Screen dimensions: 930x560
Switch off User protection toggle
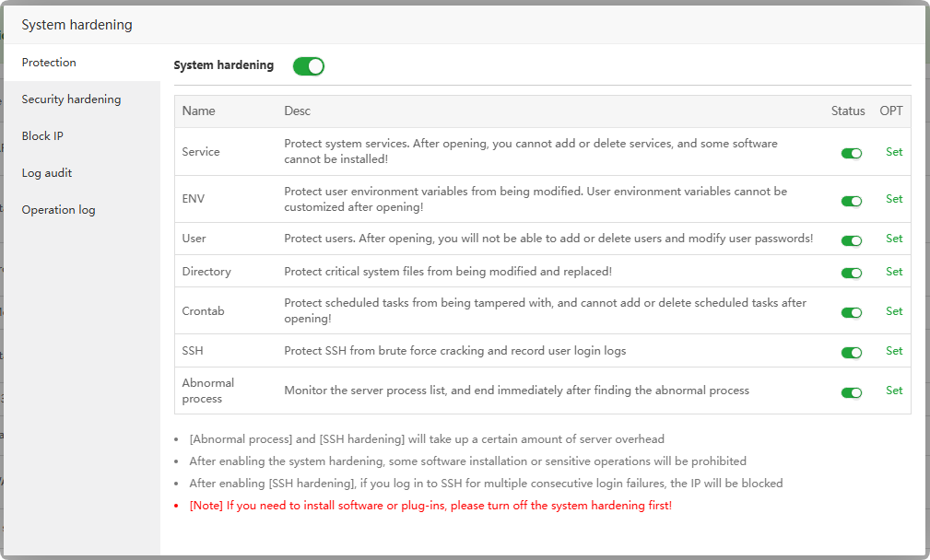click(851, 239)
